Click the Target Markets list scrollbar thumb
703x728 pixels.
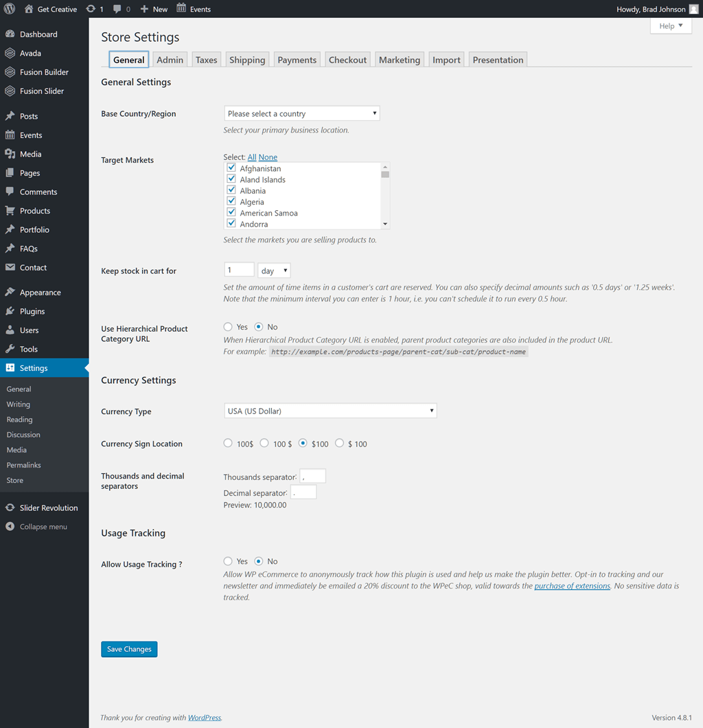tap(385, 174)
